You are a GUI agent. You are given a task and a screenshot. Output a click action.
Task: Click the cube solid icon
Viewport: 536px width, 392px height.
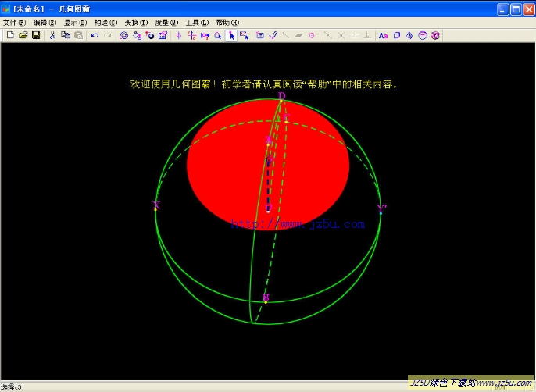pos(397,35)
